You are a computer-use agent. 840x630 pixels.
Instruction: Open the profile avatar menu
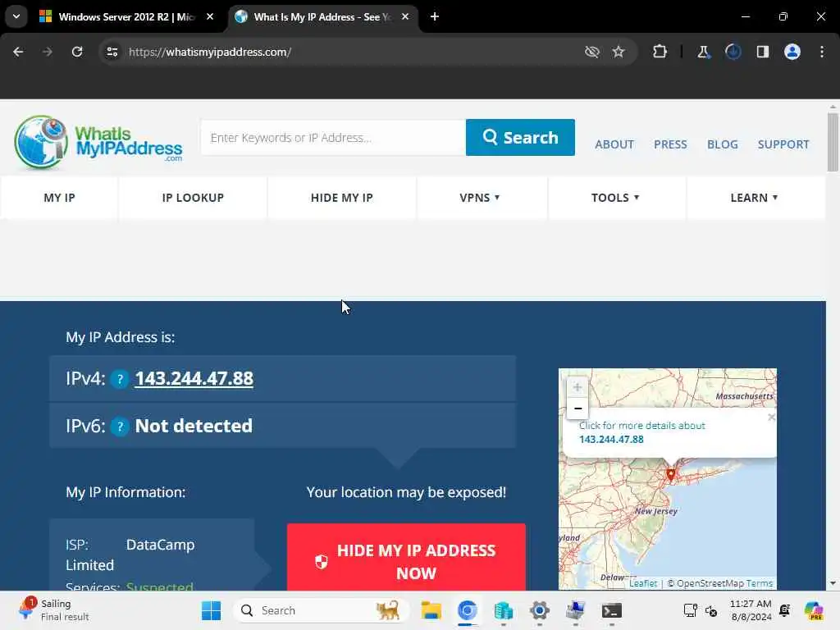coord(792,52)
